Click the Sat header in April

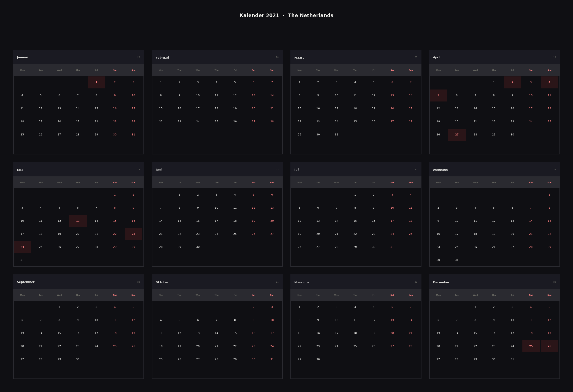point(531,70)
